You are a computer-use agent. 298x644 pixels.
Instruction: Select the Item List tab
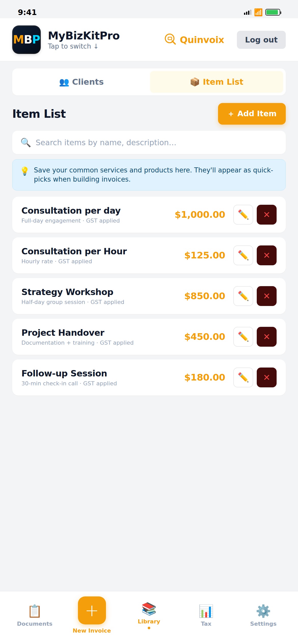217,82
